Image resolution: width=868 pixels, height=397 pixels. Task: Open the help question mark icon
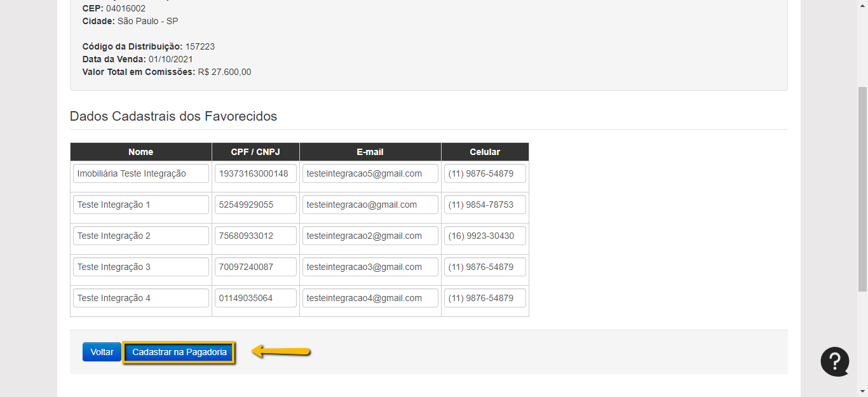click(834, 361)
